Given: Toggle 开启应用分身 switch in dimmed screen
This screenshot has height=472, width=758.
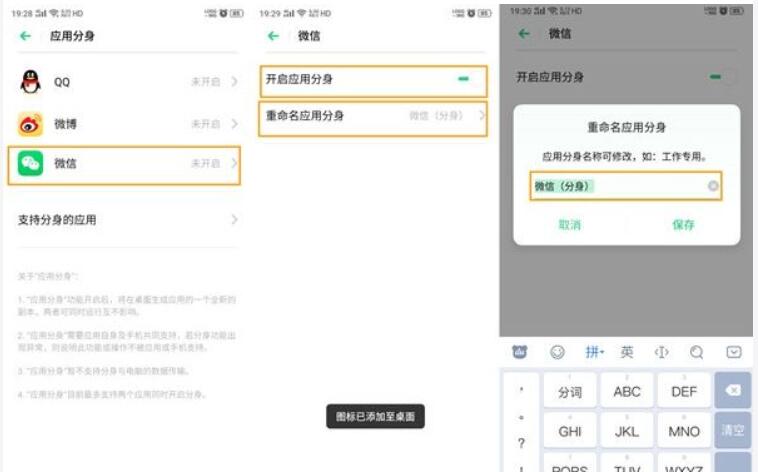Looking at the screenshot, I should (x=721, y=77).
